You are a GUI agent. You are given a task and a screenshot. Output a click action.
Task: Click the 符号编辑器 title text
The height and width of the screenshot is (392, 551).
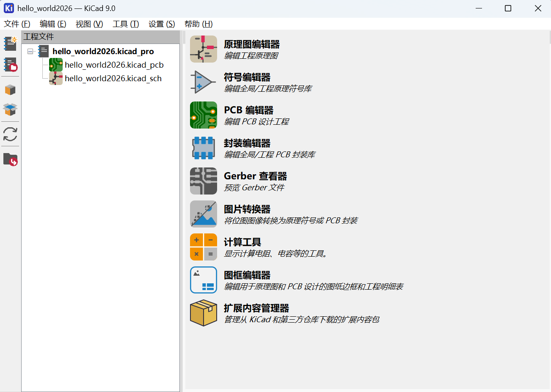tap(247, 77)
